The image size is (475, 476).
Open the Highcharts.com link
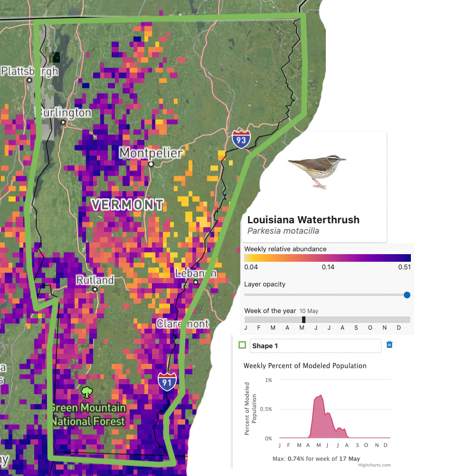(x=374, y=465)
